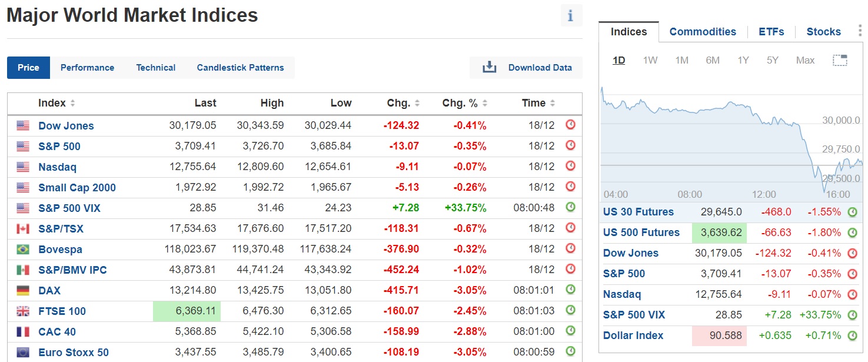Click red clock icon in sidebar Nasdaq row

pyautogui.click(x=852, y=294)
